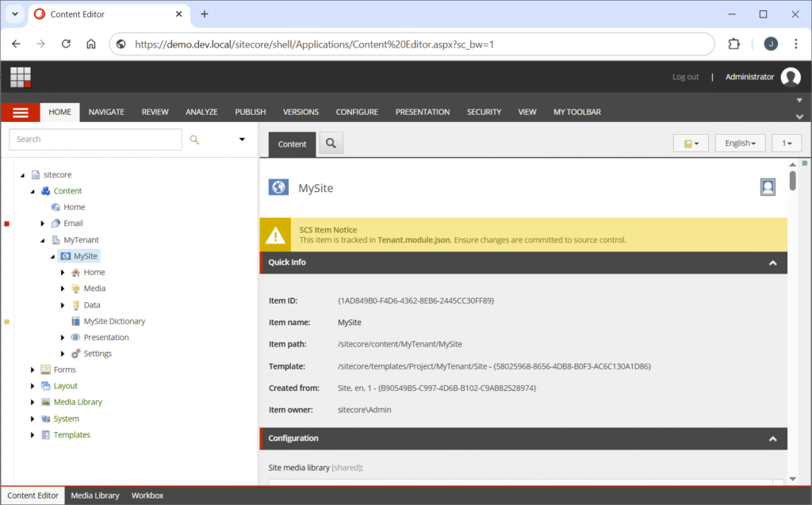The image size is (812, 505).
Task: Open the English language dropdown
Action: point(740,143)
